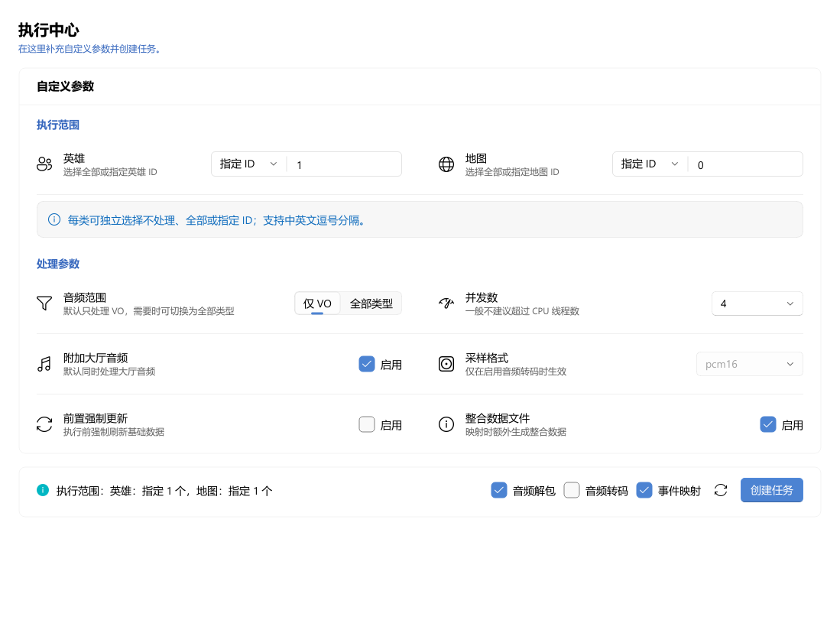The height and width of the screenshot is (620, 840).
Task: Open the 地图 指定 ID dropdown
Action: 650,164
